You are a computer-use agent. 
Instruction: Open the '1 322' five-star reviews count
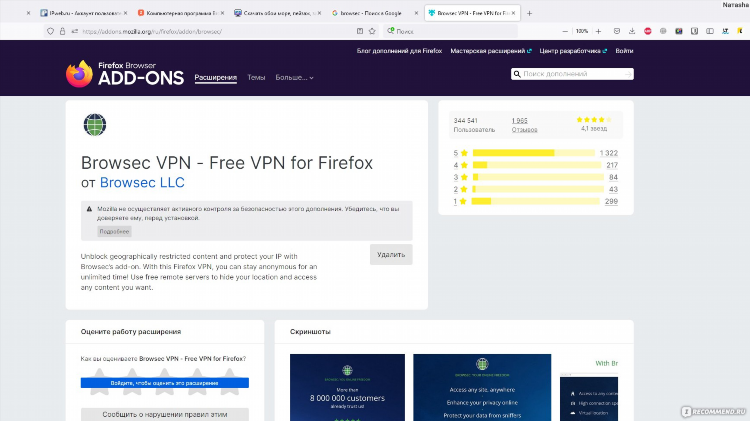(608, 153)
